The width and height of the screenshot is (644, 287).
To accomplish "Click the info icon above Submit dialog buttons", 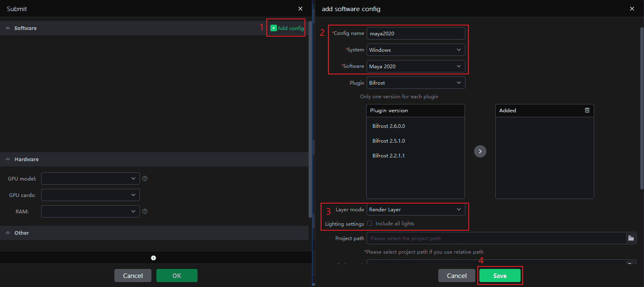I will click(x=153, y=258).
